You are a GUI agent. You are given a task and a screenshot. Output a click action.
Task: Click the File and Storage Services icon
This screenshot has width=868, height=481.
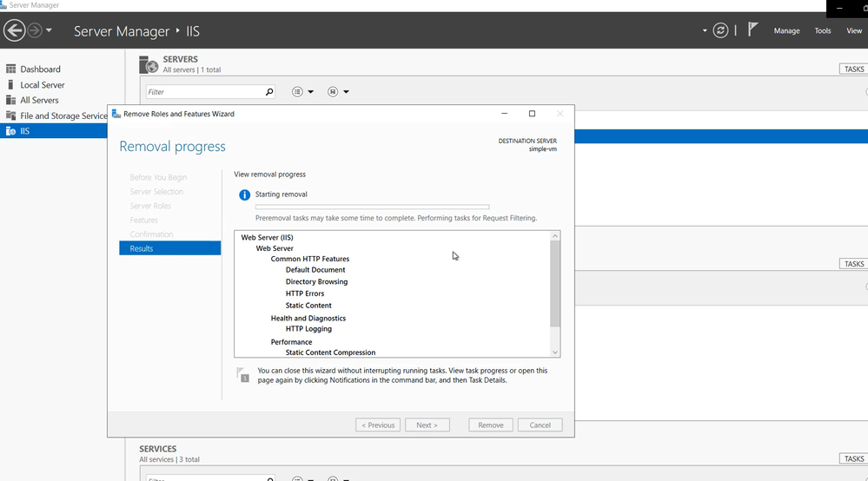click(x=10, y=115)
